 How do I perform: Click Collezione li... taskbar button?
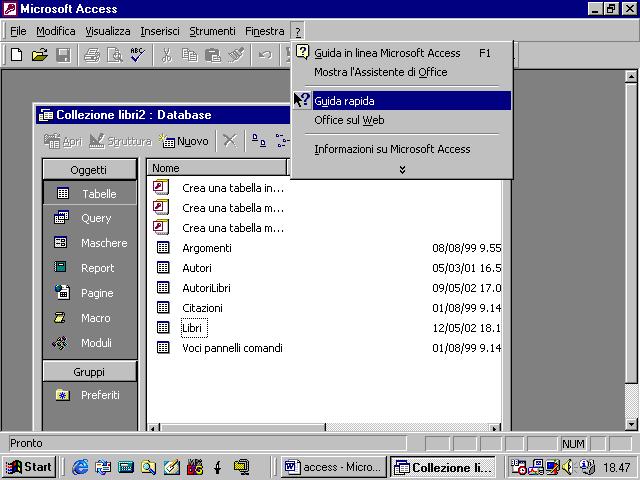coord(443,467)
